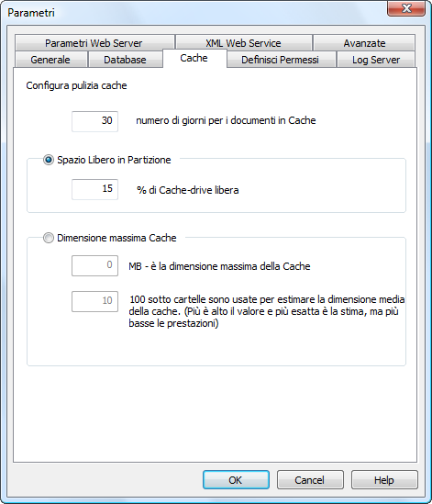Click the sub-folders field showing 10
The height and width of the screenshot is (504, 432).
pyautogui.click(x=94, y=301)
